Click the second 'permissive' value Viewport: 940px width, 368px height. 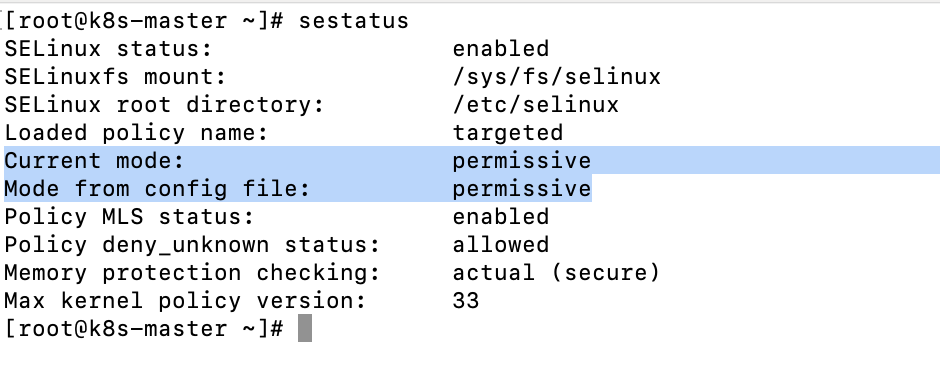click(522, 189)
